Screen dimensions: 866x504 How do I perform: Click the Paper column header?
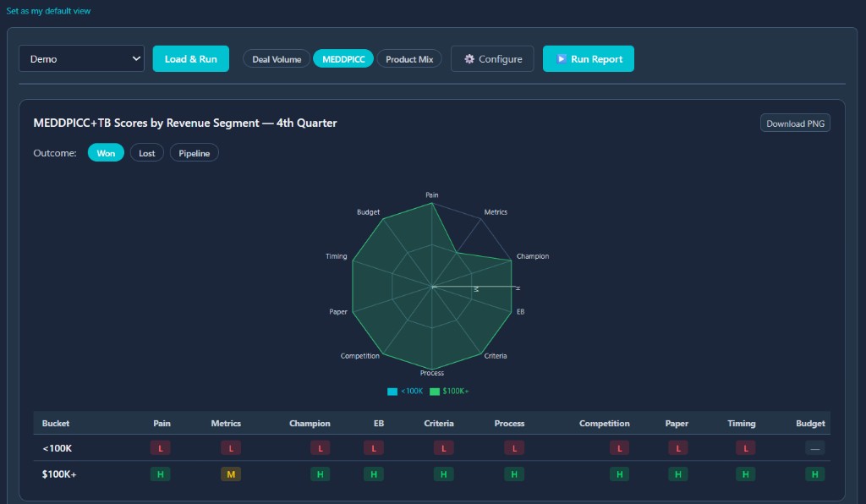pos(677,424)
